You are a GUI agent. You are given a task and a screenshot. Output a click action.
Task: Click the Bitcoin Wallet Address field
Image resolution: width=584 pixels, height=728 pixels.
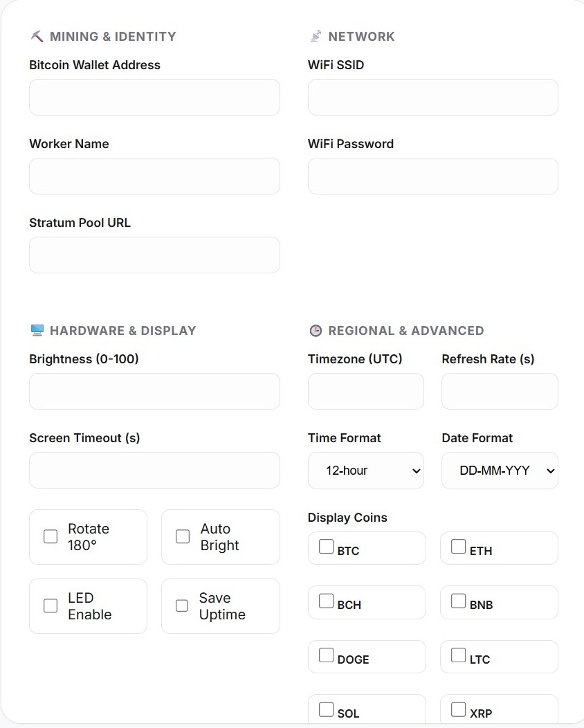[154, 97]
